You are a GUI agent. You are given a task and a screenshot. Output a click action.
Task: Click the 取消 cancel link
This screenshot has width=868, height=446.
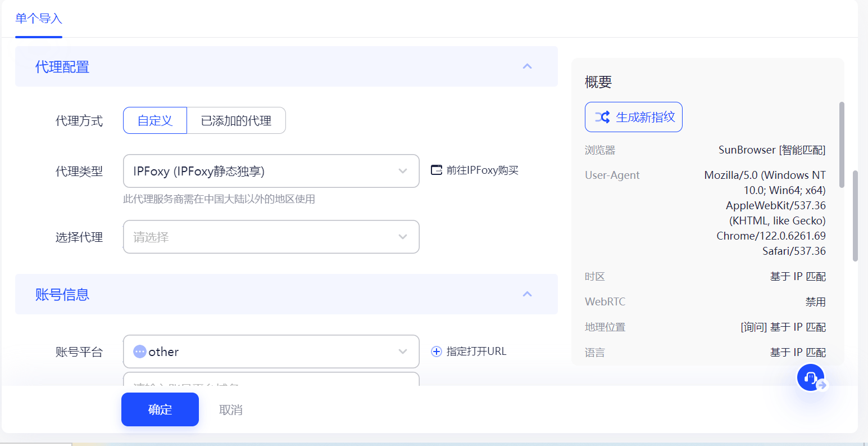coord(230,409)
